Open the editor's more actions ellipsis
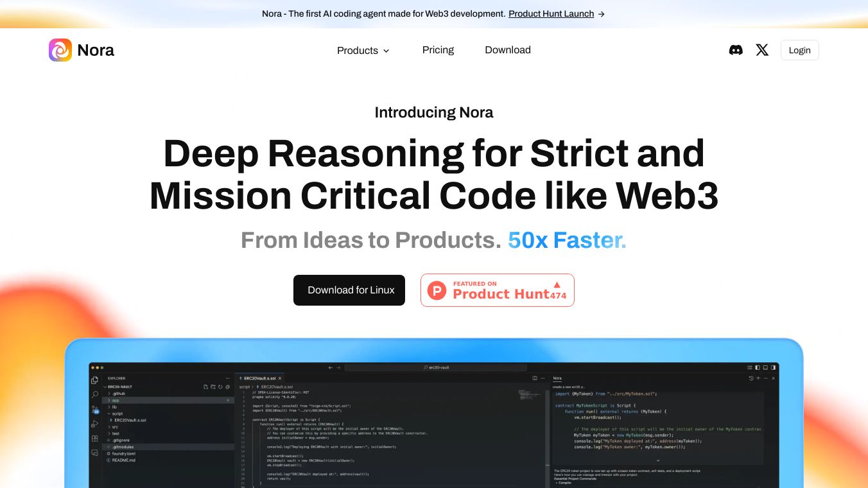Image resolution: width=868 pixels, height=488 pixels. 543,378
